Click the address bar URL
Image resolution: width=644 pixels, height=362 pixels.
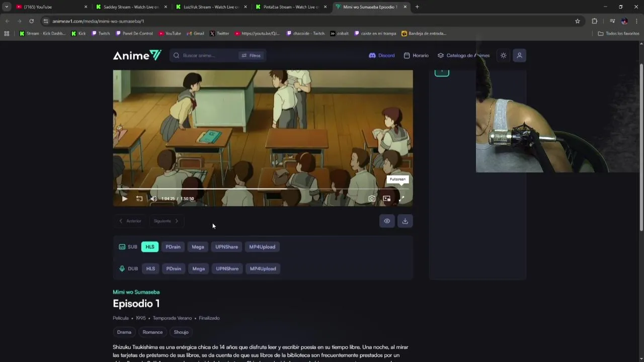click(98, 21)
